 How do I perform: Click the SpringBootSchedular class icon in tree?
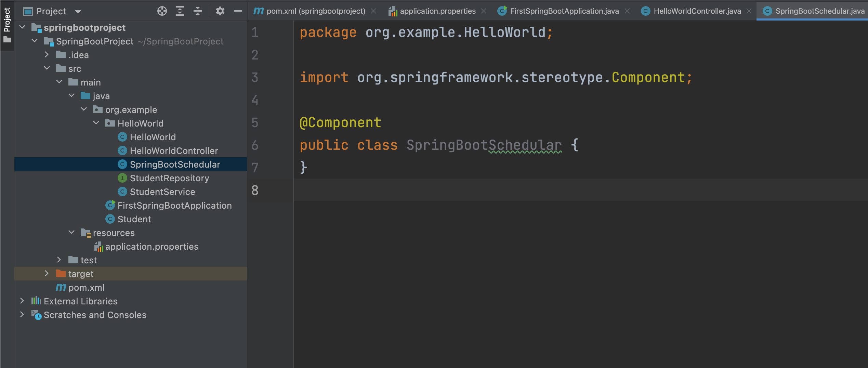122,164
